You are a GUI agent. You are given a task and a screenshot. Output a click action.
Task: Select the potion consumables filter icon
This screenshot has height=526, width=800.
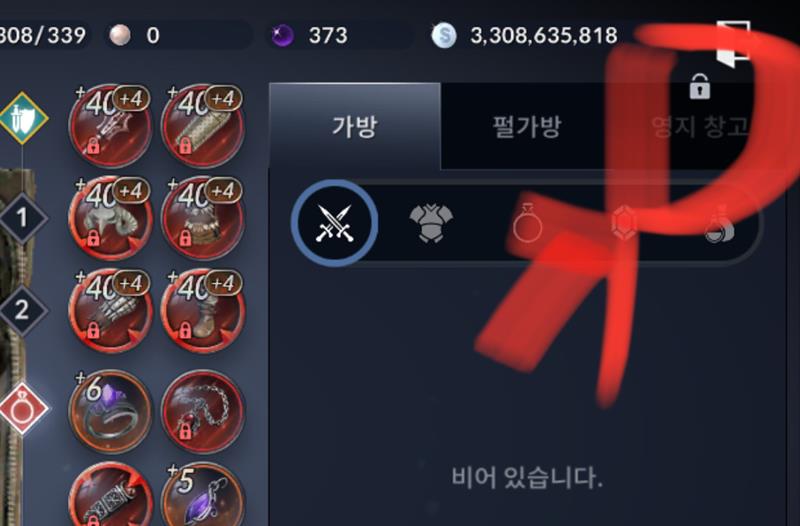pos(720,223)
